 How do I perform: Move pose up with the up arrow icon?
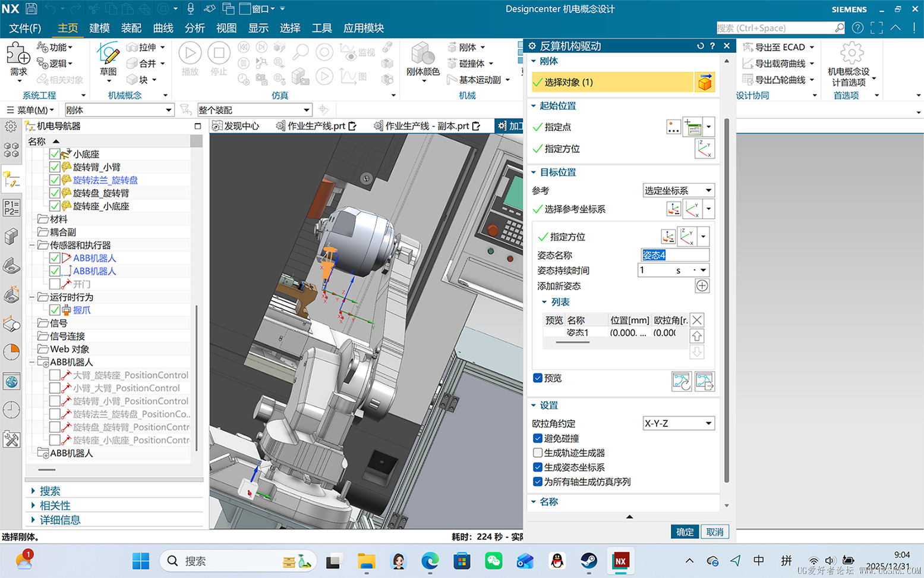coord(697,336)
